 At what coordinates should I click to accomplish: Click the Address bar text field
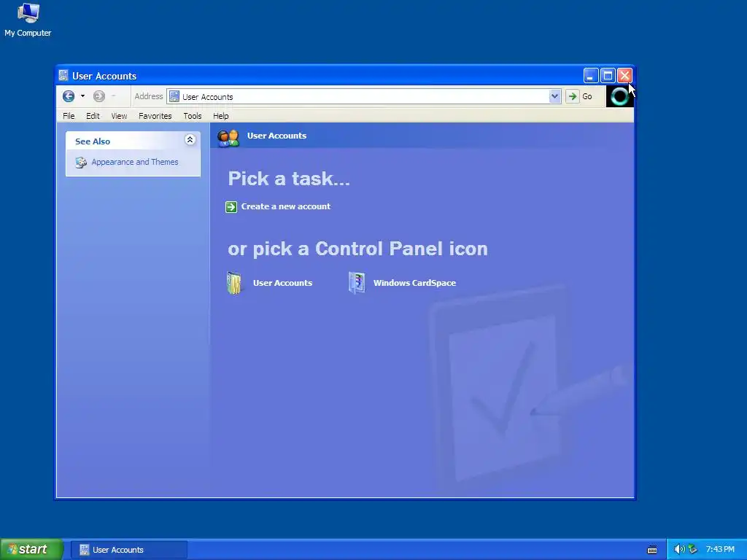[363, 97]
